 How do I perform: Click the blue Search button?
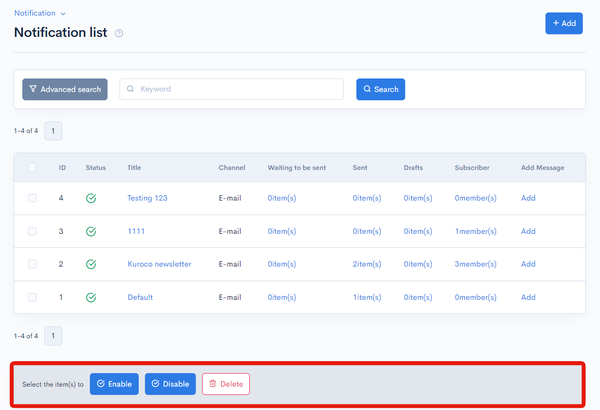pyautogui.click(x=380, y=89)
